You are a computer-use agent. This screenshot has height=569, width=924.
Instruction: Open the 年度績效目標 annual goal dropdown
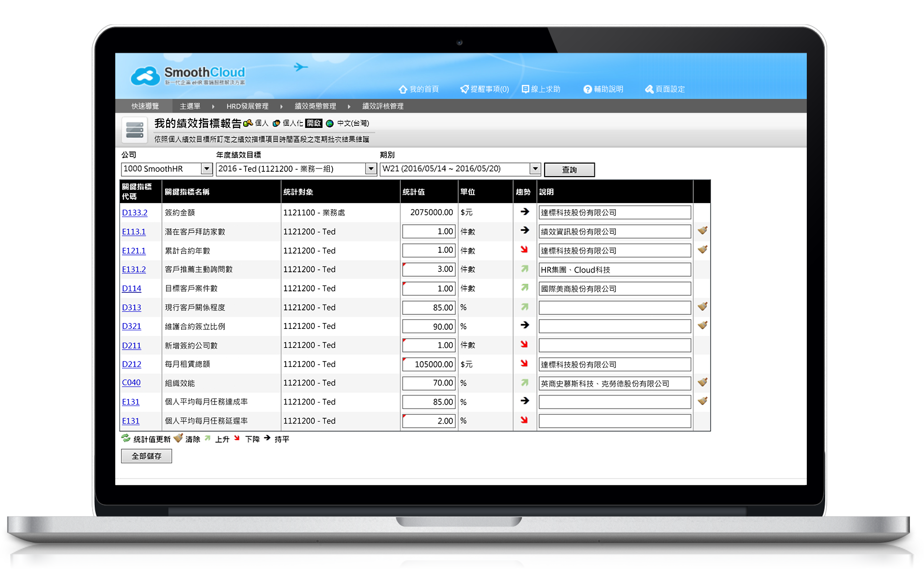371,169
